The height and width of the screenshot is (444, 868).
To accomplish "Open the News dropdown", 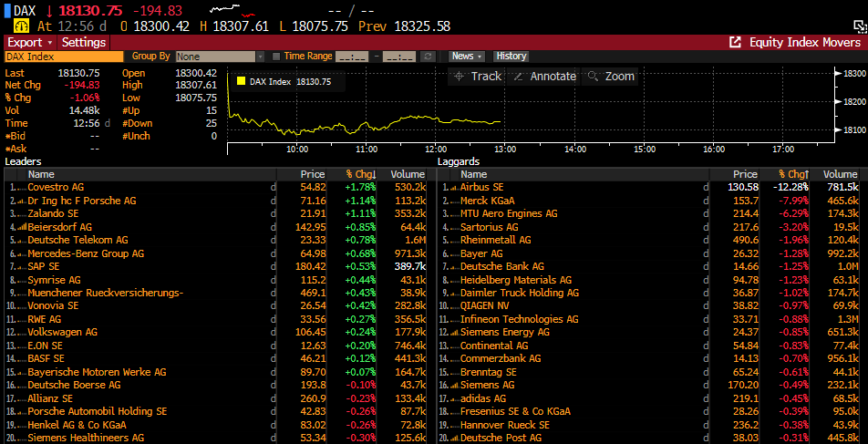I will pos(467,57).
